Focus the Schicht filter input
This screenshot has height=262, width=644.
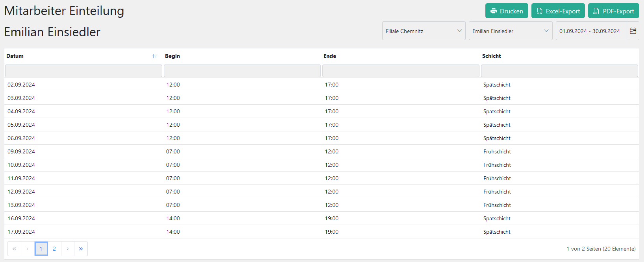pos(559,71)
